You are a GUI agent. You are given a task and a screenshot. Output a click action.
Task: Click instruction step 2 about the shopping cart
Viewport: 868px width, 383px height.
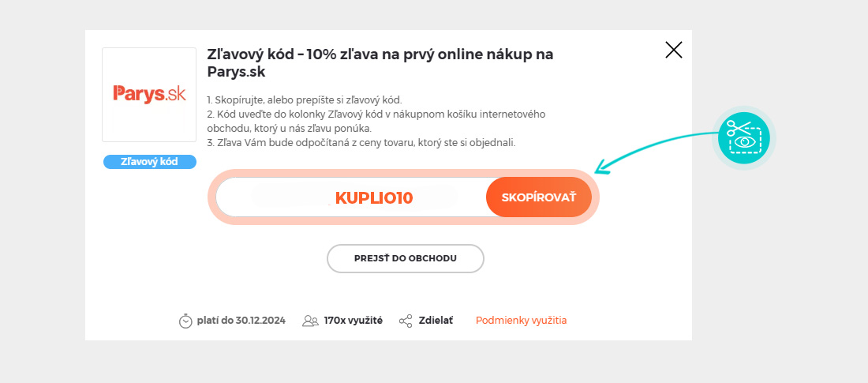click(376, 122)
